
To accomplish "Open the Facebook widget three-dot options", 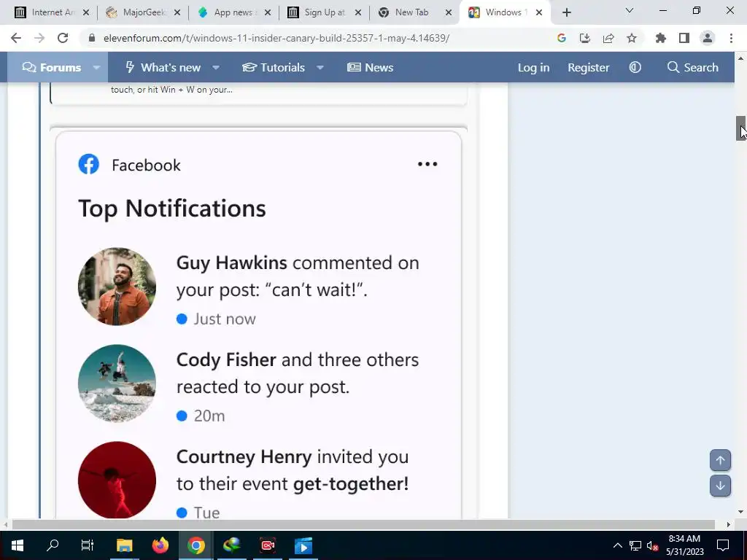I will (x=427, y=164).
